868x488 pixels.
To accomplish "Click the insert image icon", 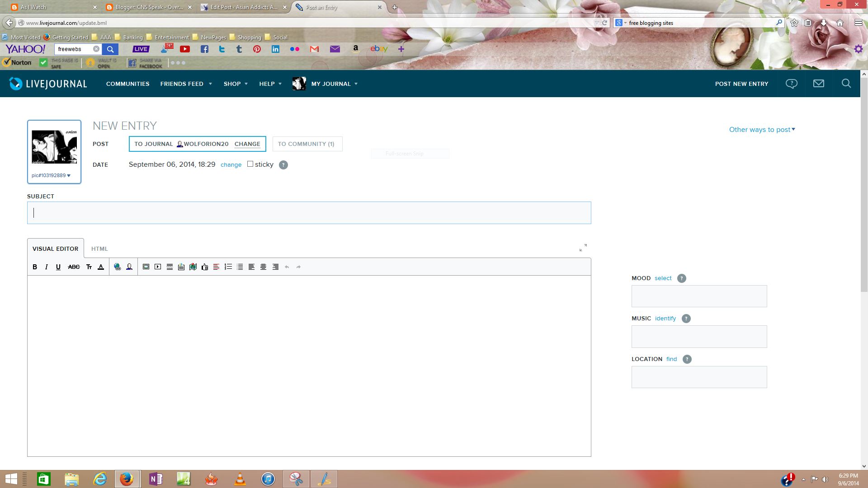I will (x=146, y=267).
